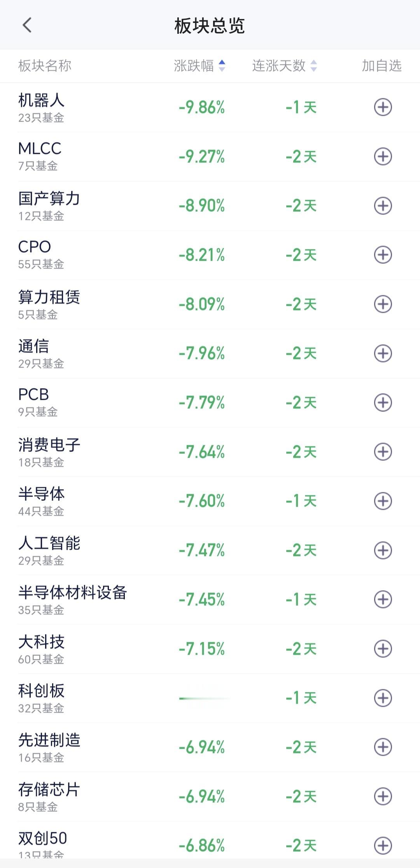This screenshot has width=420, height=868.
Task: Add 半导体 sector to watchlist
Action: pyautogui.click(x=383, y=501)
